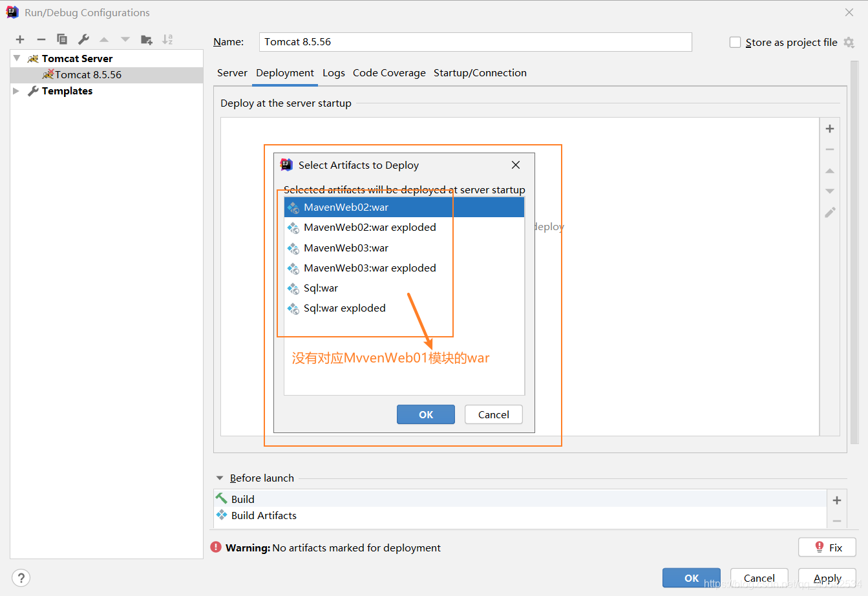Collapse Before launch section
This screenshot has height=596, width=868.
coord(220,478)
